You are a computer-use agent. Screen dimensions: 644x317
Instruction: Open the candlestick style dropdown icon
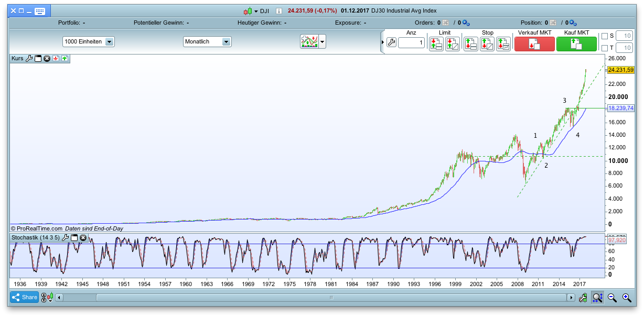tap(50, 297)
